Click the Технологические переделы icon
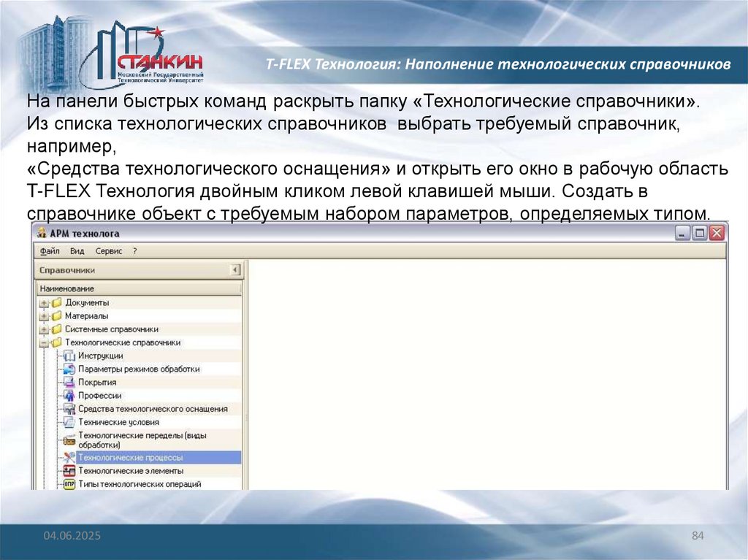 click(69, 440)
